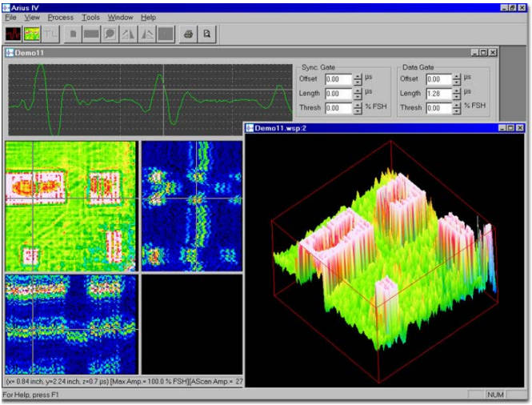Click the green A-scan waveform display
Viewport: 532px width, 405px height.
150,100
